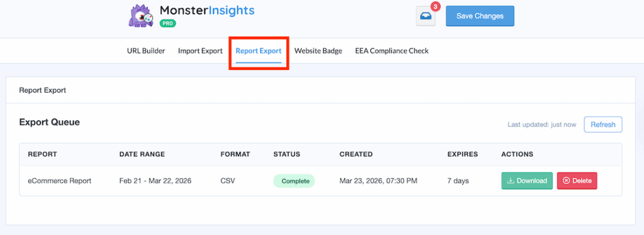The height and width of the screenshot is (235, 644).
Task: Click the Feb 21 - Mar 22, 2026 date range
Action: (155, 181)
